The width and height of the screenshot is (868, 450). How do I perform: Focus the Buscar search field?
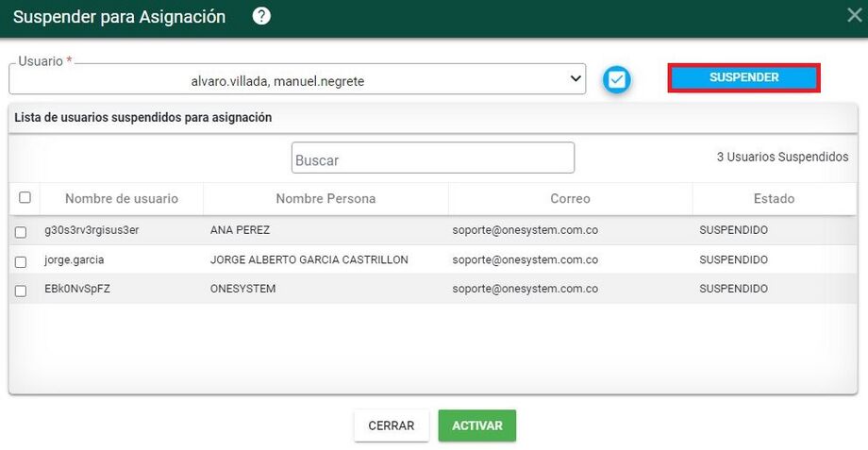[x=432, y=158]
